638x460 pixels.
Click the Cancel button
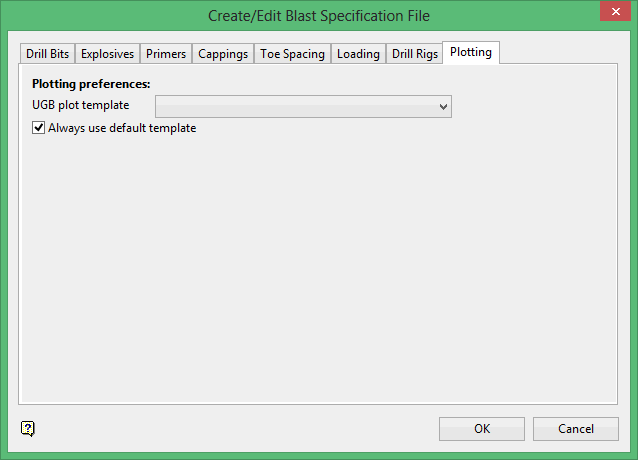575,429
